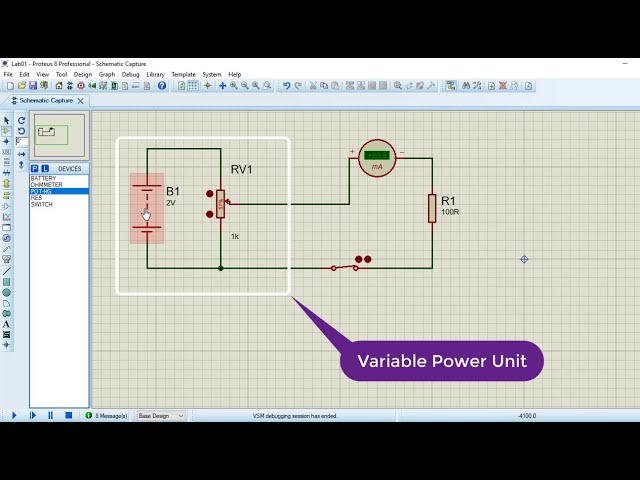The height and width of the screenshot is (480, 640).
Task: Activate the Component Mode tool
Action: pyautogui.click(x=6, y=131)
